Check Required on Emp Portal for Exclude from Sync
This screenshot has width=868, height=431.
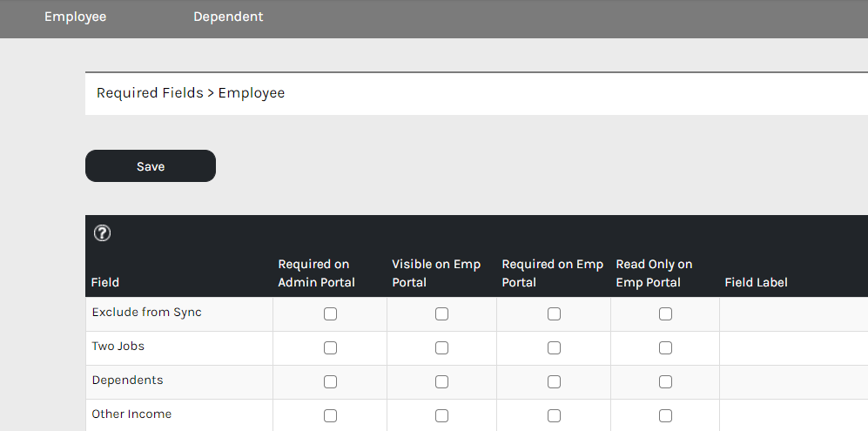point(554,314)
